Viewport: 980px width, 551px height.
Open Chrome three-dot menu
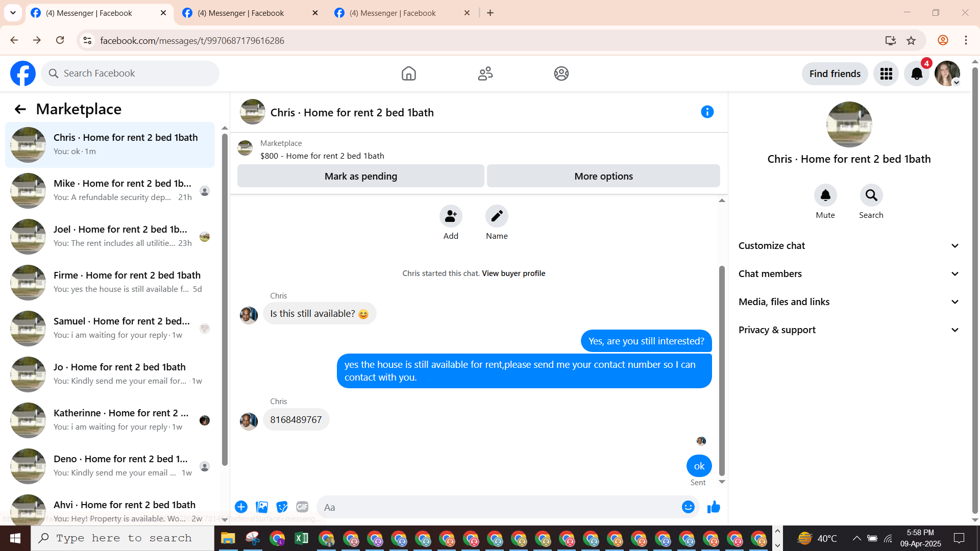[966, 40]
